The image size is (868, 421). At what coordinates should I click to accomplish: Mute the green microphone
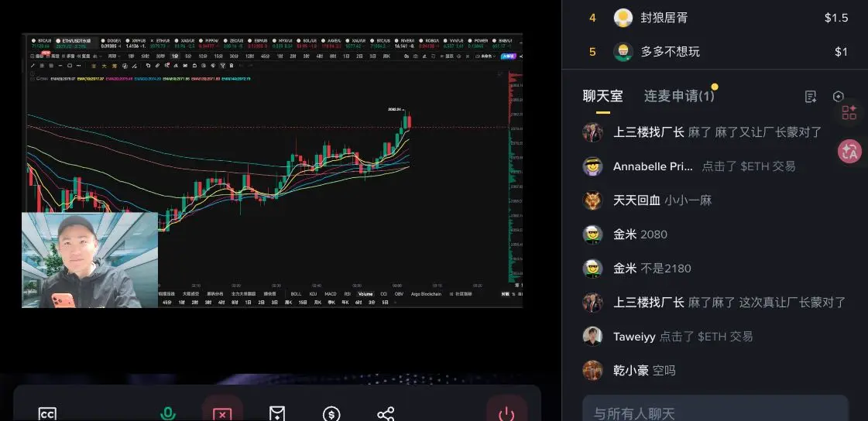[168, 413]
